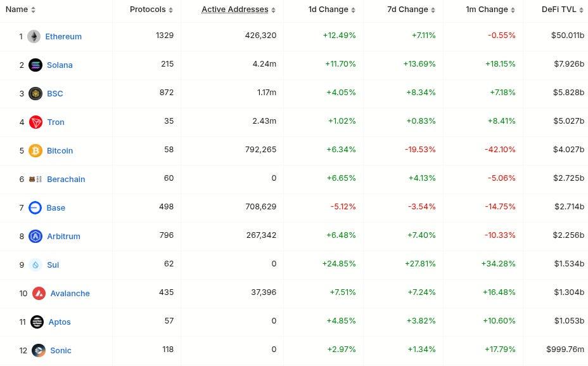Open the Berachain chain link

(66, 179)
